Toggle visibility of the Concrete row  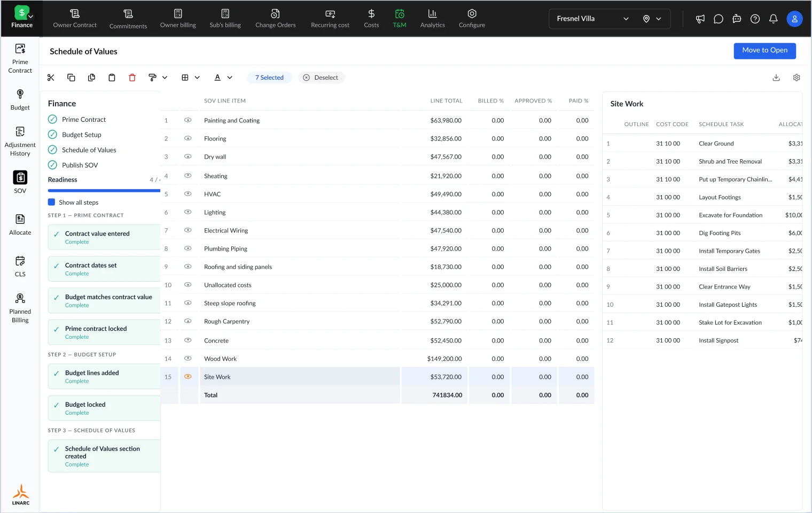pos(188,340)
